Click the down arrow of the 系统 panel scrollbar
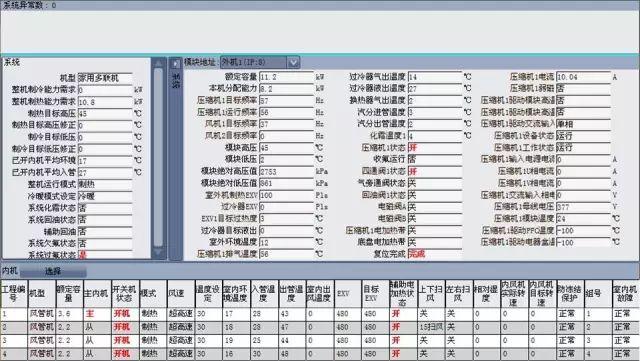Screen dimensions: 640x361 pyautogui.click(x=158, y=253)
